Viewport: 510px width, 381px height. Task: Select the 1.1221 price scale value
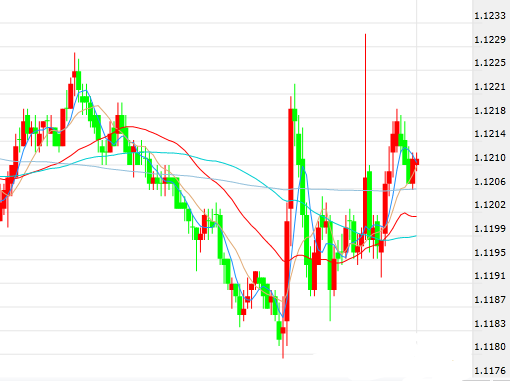point(490,87)
